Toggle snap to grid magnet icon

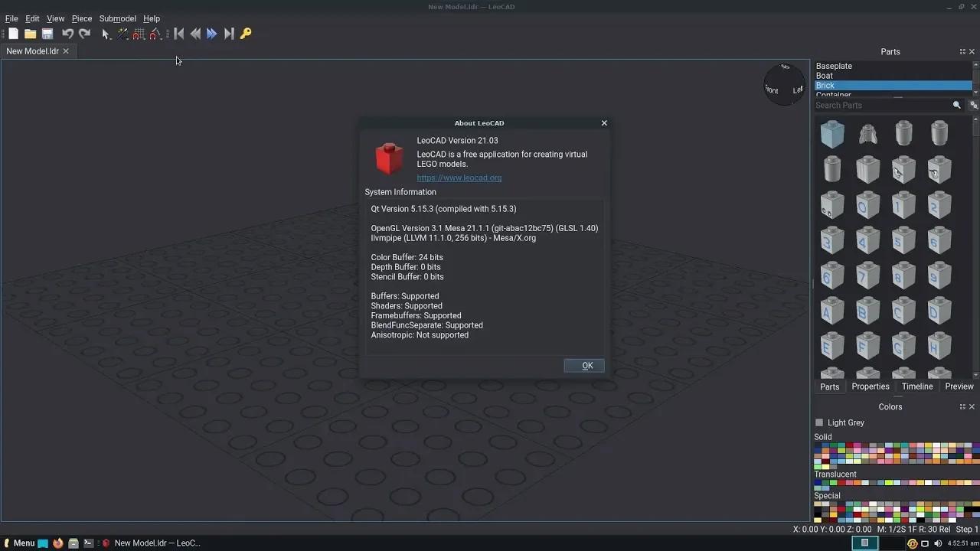tap(139, 33)
